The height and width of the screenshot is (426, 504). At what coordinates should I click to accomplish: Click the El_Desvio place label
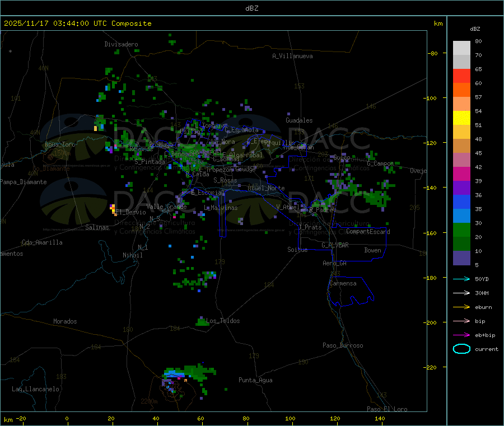[x=131, y=212]
